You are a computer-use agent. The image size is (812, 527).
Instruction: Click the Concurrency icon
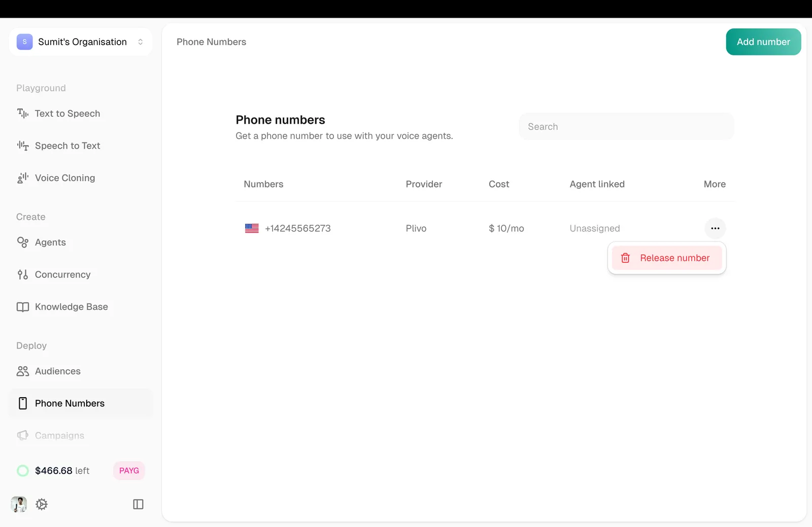click(23, 274)
